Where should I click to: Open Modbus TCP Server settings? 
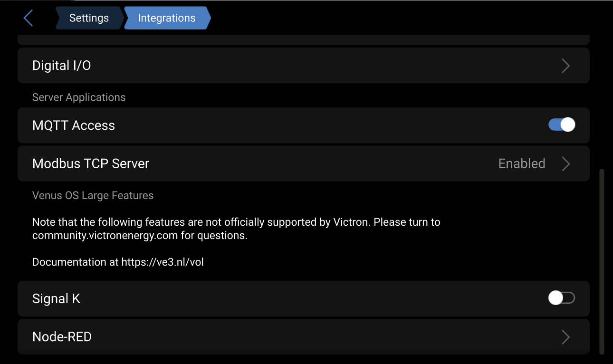[285, 163]
